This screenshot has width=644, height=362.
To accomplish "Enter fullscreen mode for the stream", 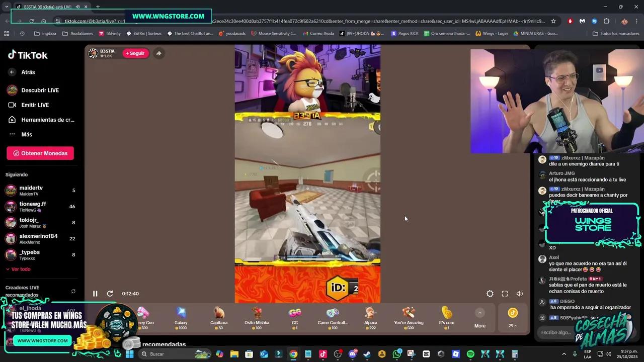I will click(x=505, y=294).
